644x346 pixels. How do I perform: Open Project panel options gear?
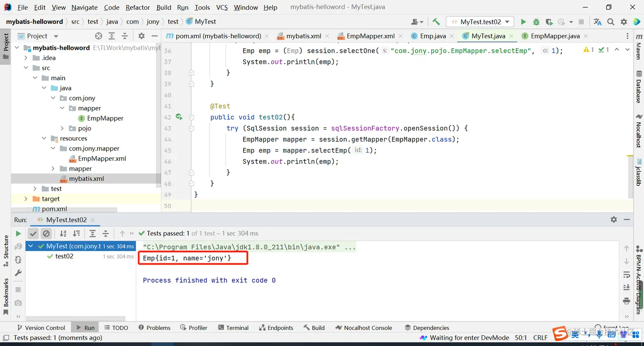pyautogui.click(x=142, y=36)
